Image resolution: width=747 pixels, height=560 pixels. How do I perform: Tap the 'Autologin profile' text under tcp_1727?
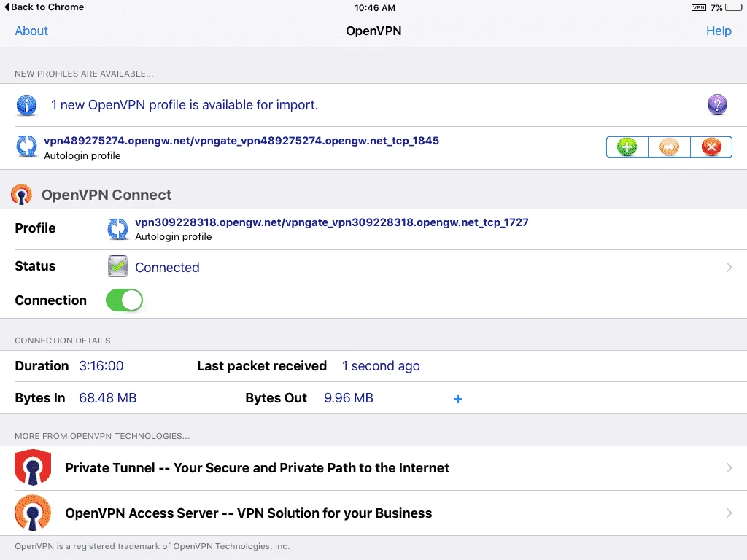(174, 237)
